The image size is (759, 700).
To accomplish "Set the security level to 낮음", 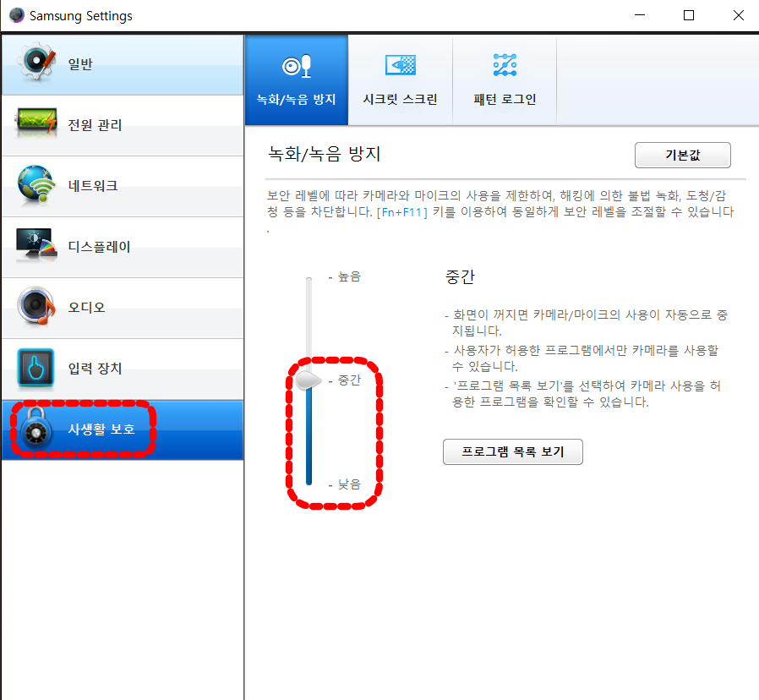I will pos(349,484).
